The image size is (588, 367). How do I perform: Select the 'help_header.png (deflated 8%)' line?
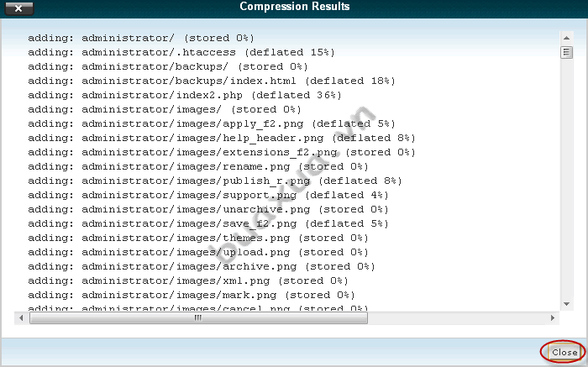pos(222,138)
